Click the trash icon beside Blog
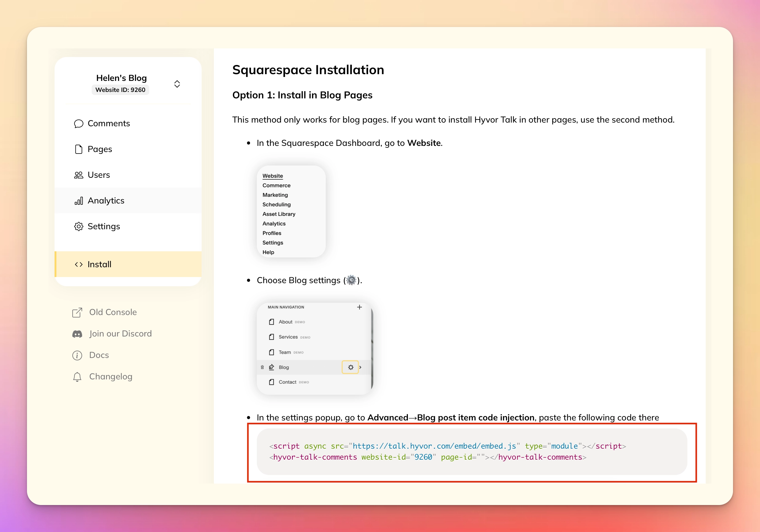 click(262, 367)
